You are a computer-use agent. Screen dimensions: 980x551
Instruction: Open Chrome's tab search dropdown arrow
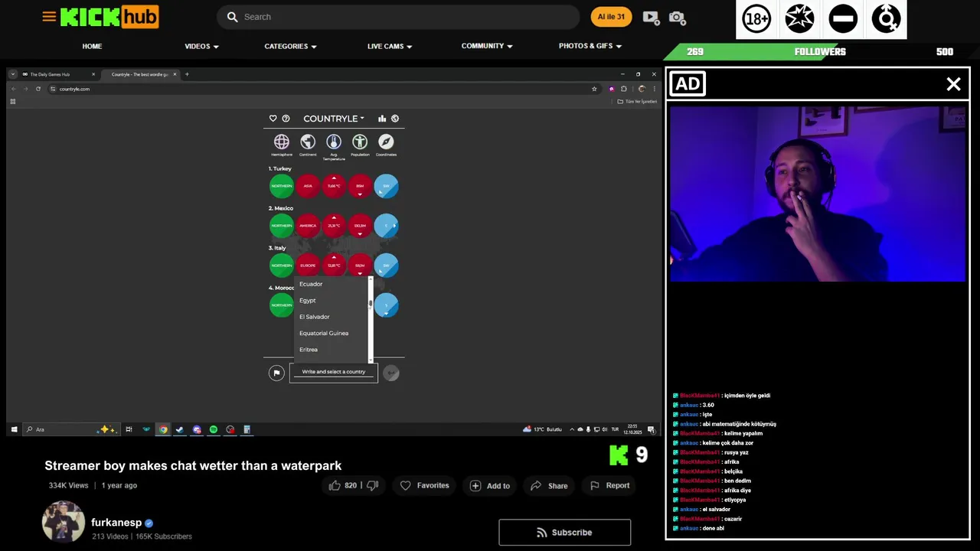pyautogui.click(x=13, y=74)
